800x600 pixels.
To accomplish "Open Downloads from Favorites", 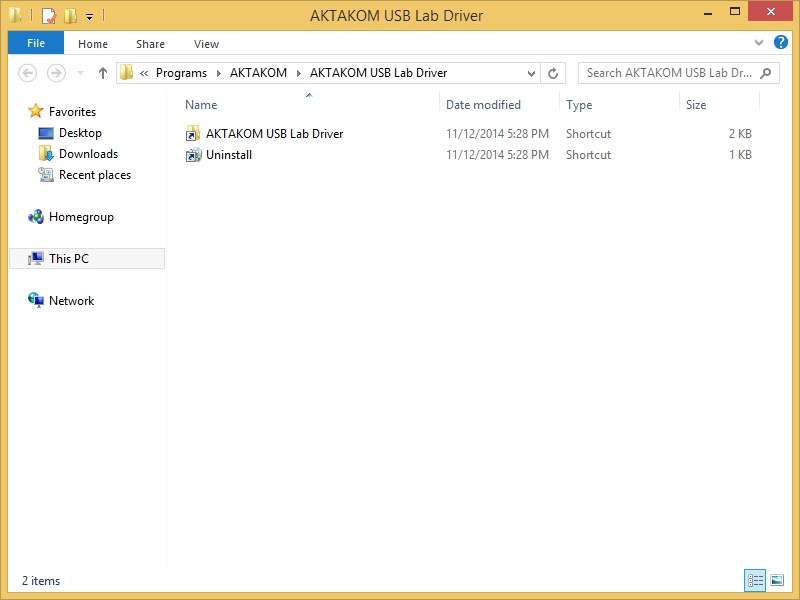I will point(88,154).
